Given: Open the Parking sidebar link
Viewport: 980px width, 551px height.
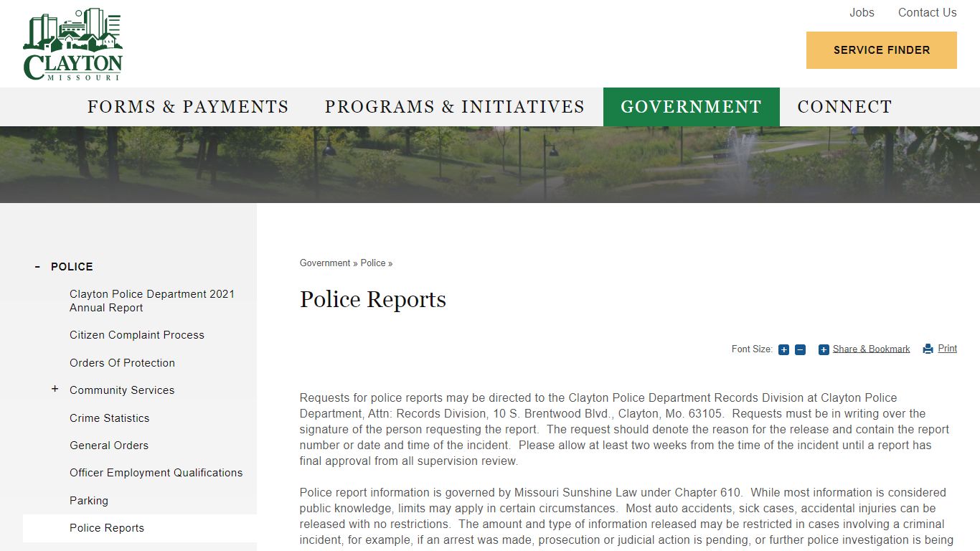Looking at the screenshot, I should pos(89,501).
